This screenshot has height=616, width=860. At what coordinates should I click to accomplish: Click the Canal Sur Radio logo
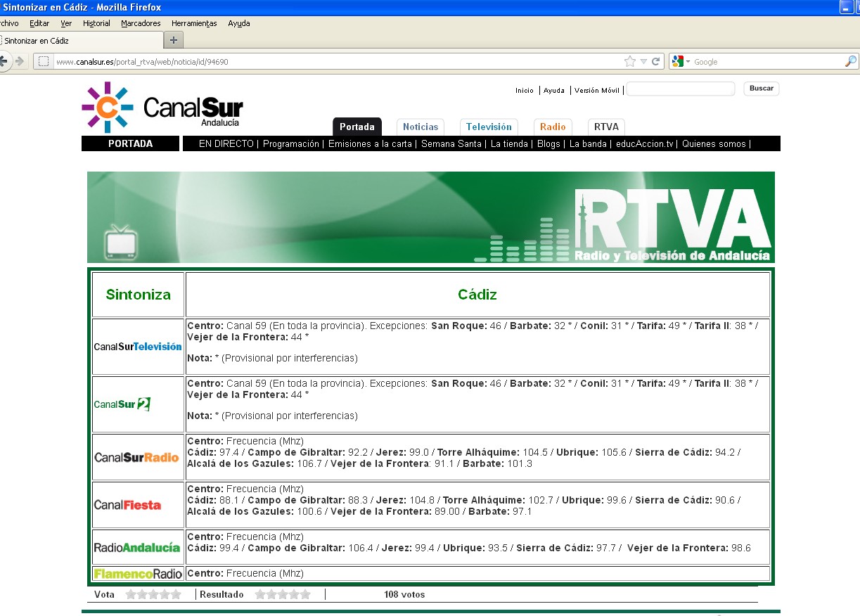click(136, 457)
